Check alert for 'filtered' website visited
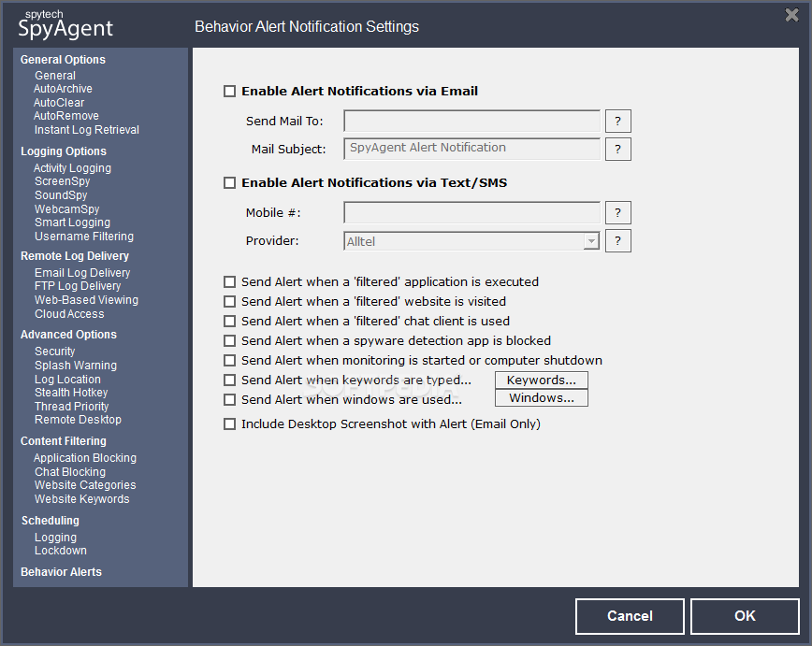This screenshot has height=646, width=812. tap(229, 302)
